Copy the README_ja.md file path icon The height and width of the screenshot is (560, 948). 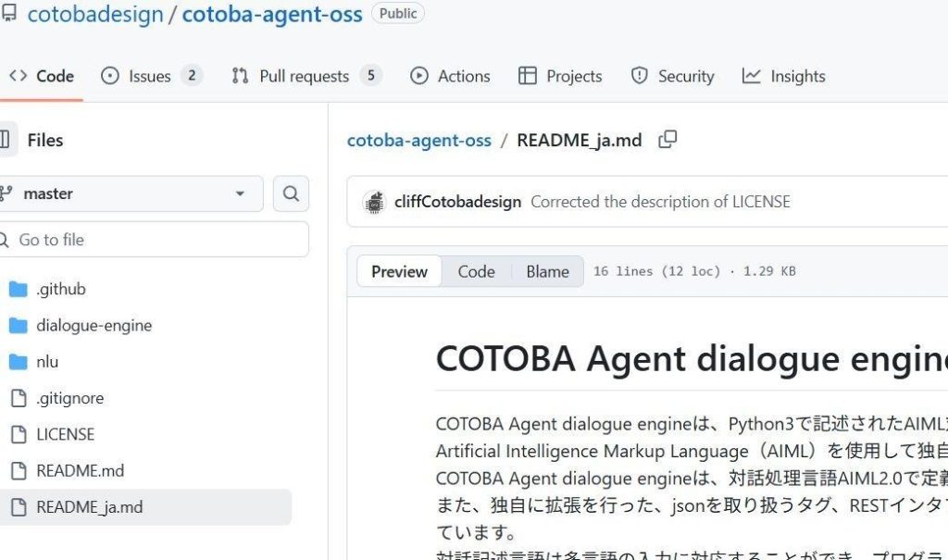pos(666,139)
